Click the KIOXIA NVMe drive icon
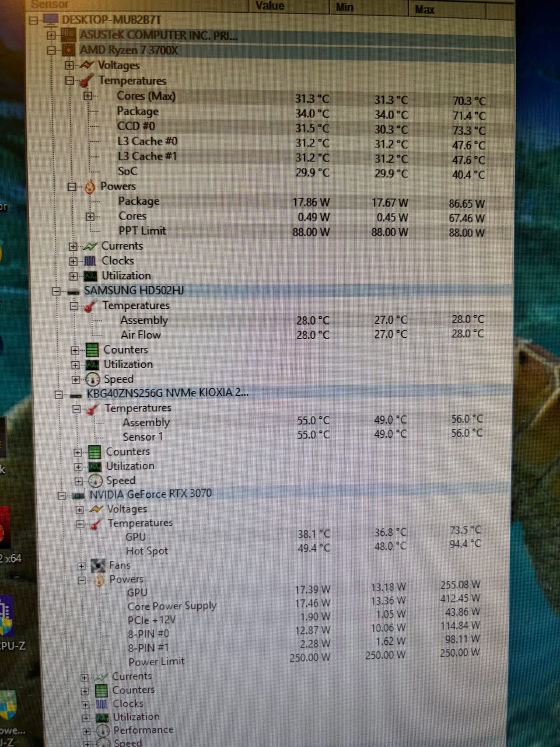This screenshot has width=560, height=747. point(75,395)
